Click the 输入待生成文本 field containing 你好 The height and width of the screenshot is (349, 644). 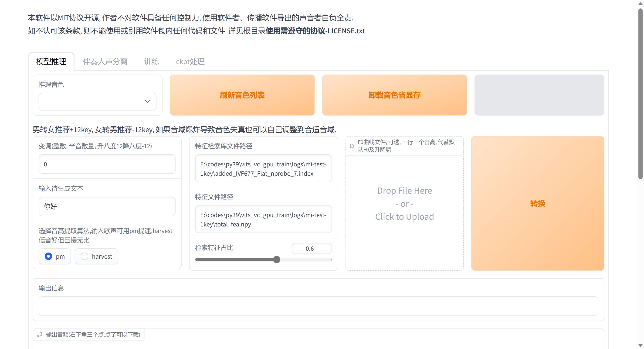[x=107, y=206]
